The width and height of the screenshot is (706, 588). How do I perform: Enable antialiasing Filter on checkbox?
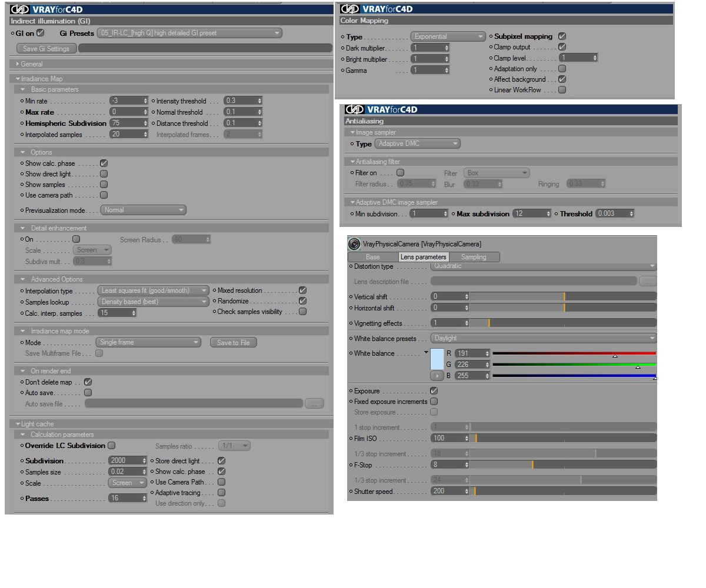[x=400, y=173]
